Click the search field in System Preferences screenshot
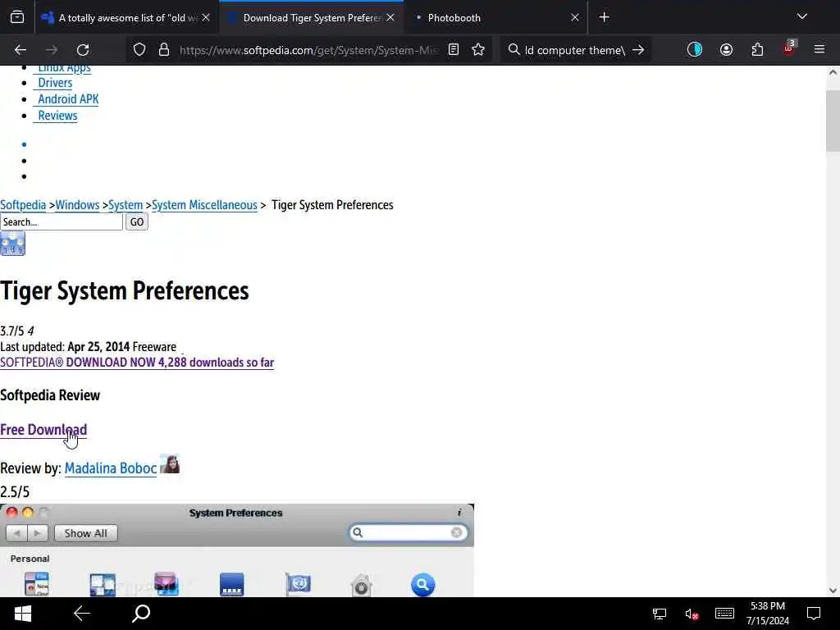This screenshot has width=840, height=630. pos(409,532)
